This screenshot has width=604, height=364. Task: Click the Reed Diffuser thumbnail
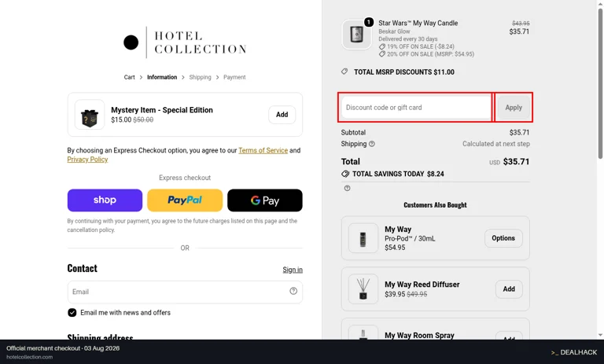363,289
